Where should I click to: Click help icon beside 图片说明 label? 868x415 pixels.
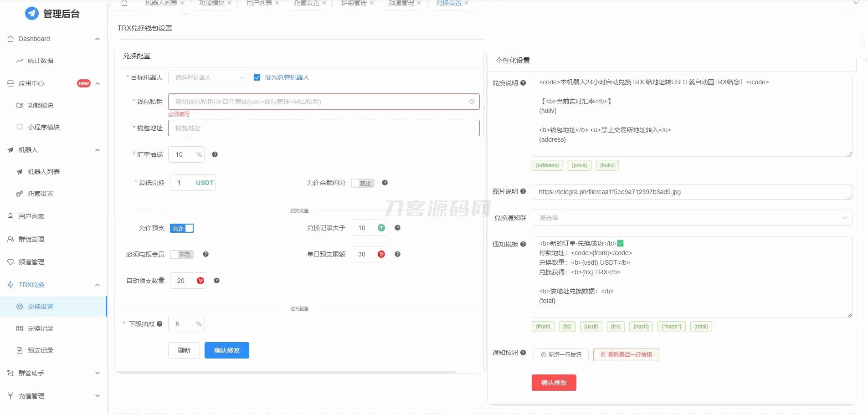click(x=523, y=191)
